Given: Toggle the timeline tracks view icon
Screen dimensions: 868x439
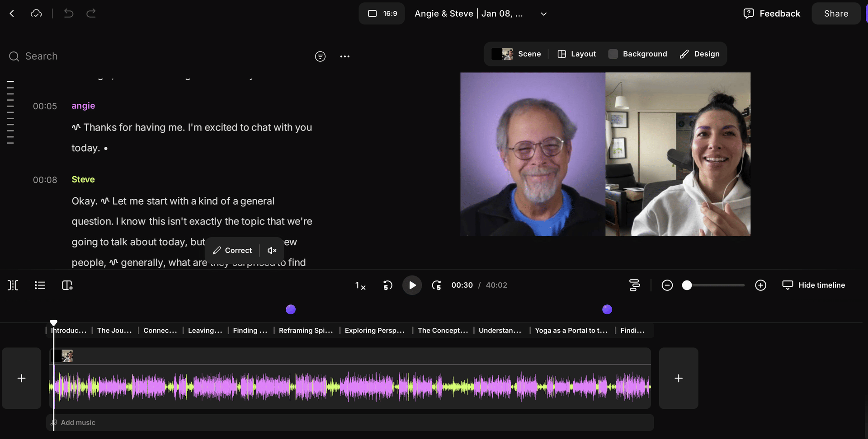Looking at the screenshot, I should click(634, 285).
